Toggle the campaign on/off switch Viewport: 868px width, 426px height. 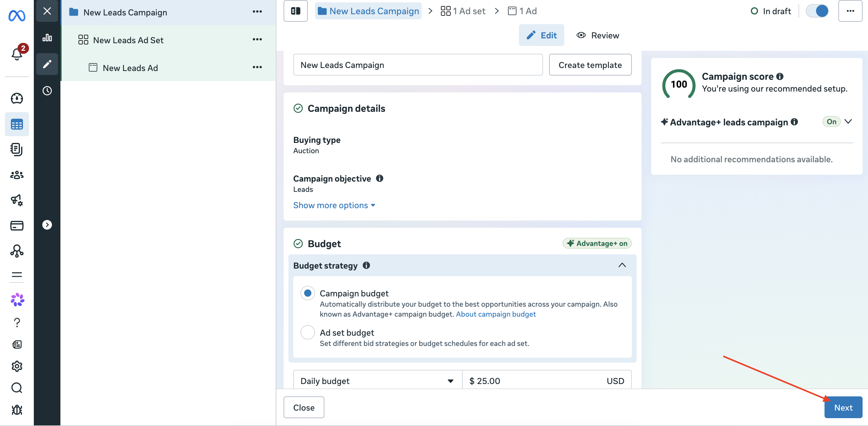(x=817, y=11)
